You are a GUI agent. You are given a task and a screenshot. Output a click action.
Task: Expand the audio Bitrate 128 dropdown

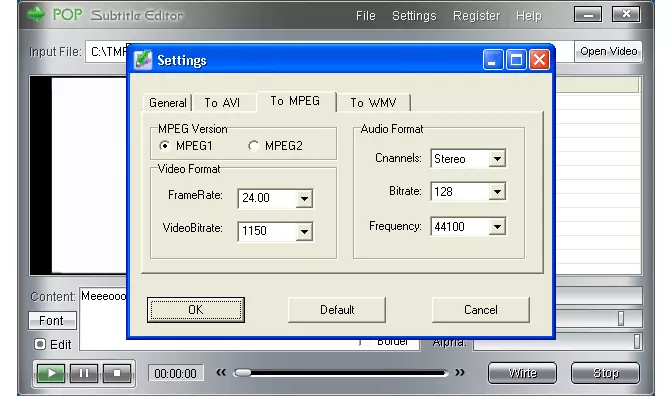click(497, 192)
